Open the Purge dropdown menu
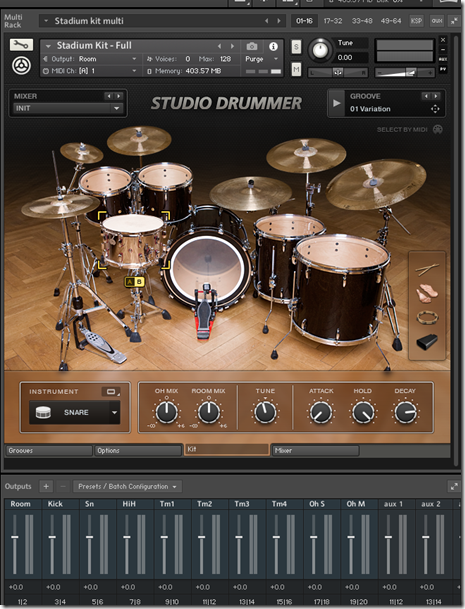Viewport: 465px width, 609px height. point(261,59)
